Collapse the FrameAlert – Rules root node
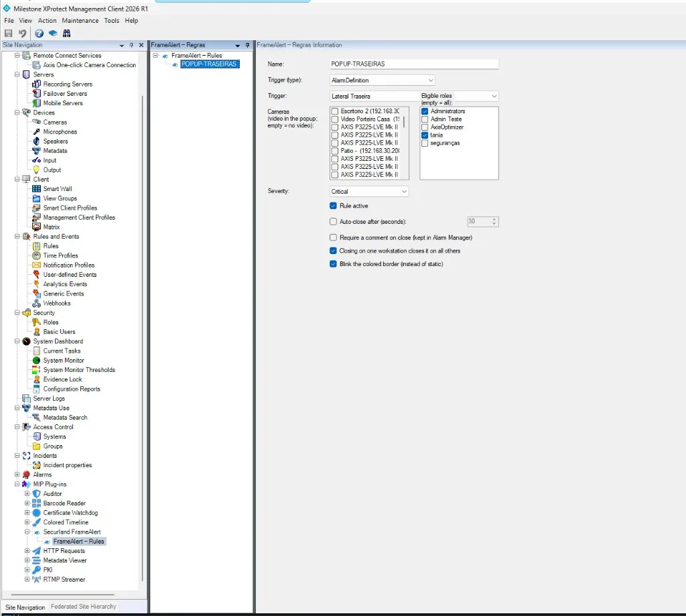The height and width of the screenshot is (616, 686). [155, 56]
